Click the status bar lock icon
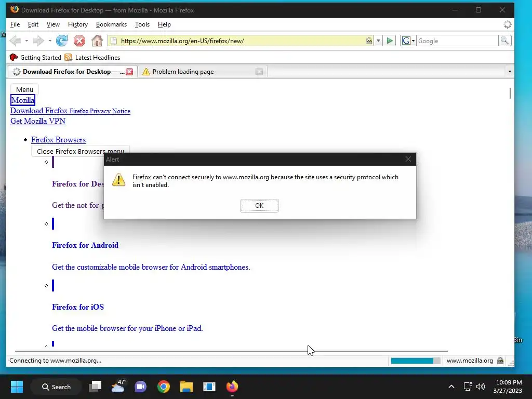 [x=500, y=361]
